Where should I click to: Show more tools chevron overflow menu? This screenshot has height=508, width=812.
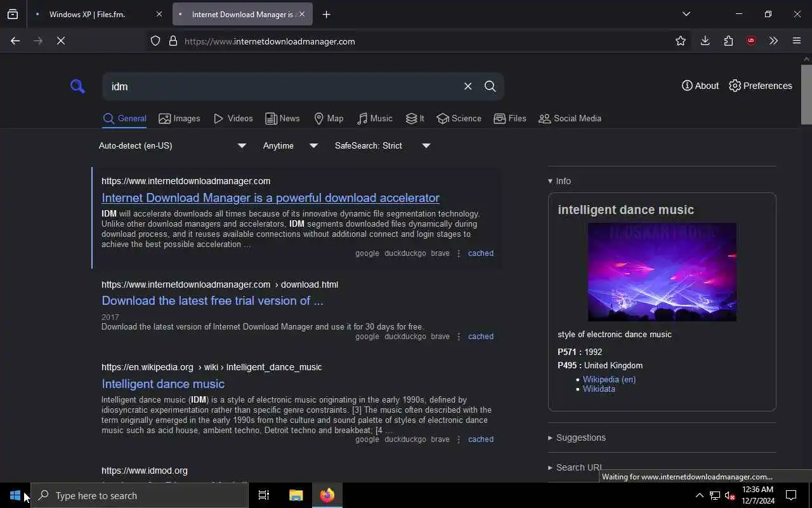click(773, 41)
